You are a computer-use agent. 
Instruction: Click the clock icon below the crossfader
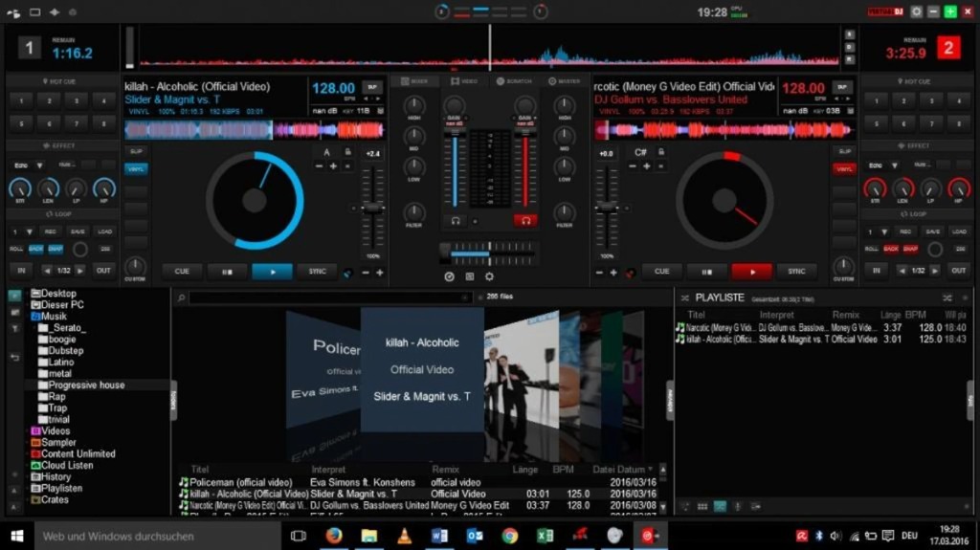[x=449, y=276]
